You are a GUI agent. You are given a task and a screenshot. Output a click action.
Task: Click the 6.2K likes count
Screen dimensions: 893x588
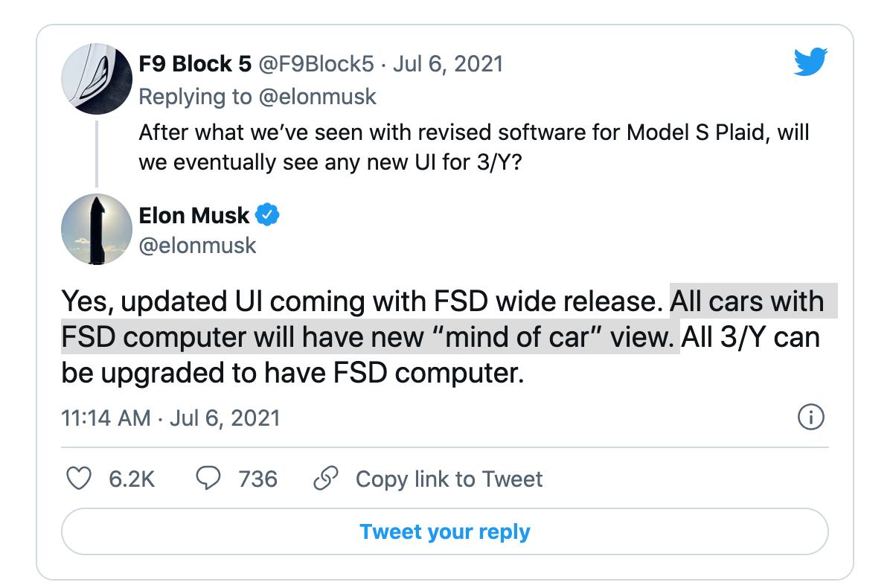tap(132, 479)
